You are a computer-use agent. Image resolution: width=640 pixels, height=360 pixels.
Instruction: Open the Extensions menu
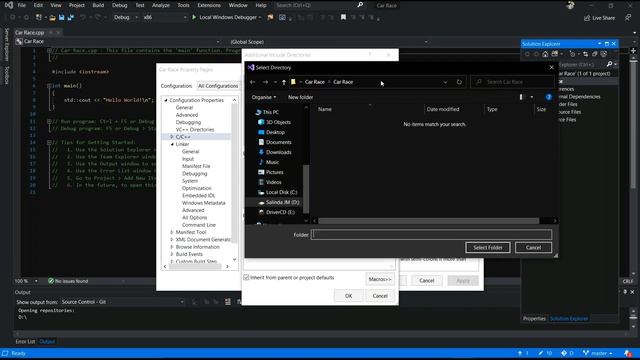209,5
